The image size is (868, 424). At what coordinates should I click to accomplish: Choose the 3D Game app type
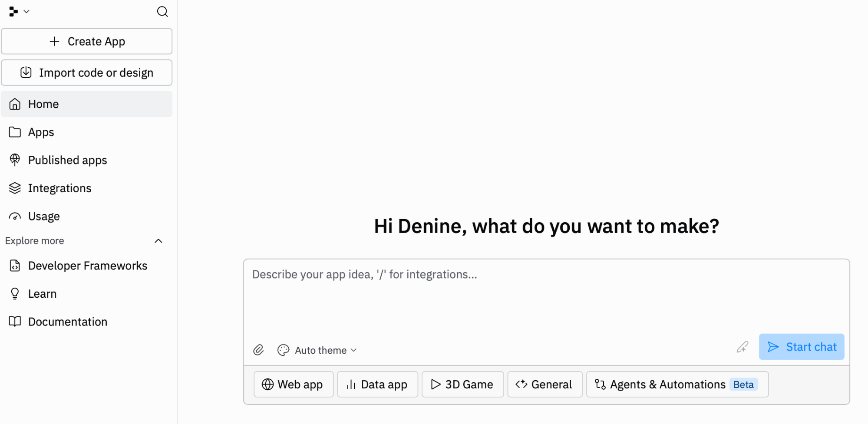tap(462, 385)
